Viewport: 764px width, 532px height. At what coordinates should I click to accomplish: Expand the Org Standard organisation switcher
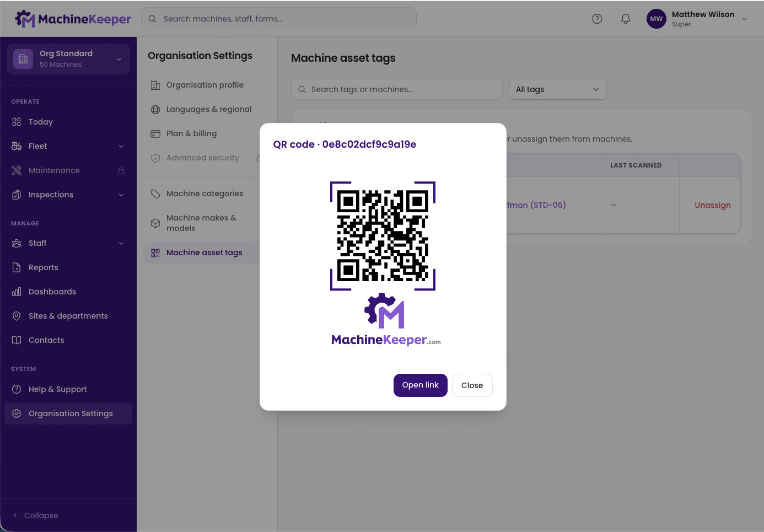68,59
